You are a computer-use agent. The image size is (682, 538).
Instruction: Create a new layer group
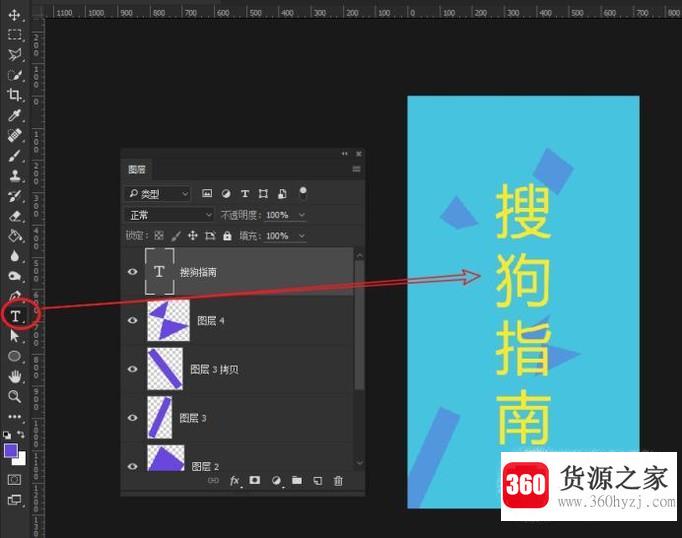[297, 480]
